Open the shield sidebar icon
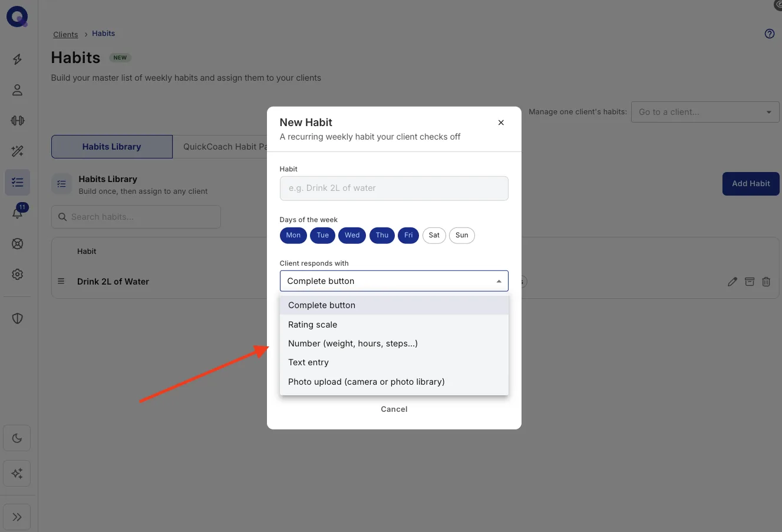Viewport: 782px width, 532px height. pos(18,319)
